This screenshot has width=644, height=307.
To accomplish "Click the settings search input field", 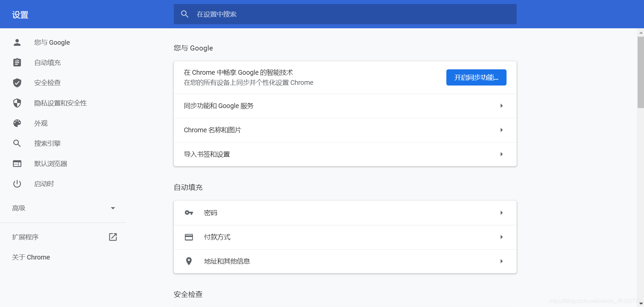I will pyautogui.click(x=345, y=14).
